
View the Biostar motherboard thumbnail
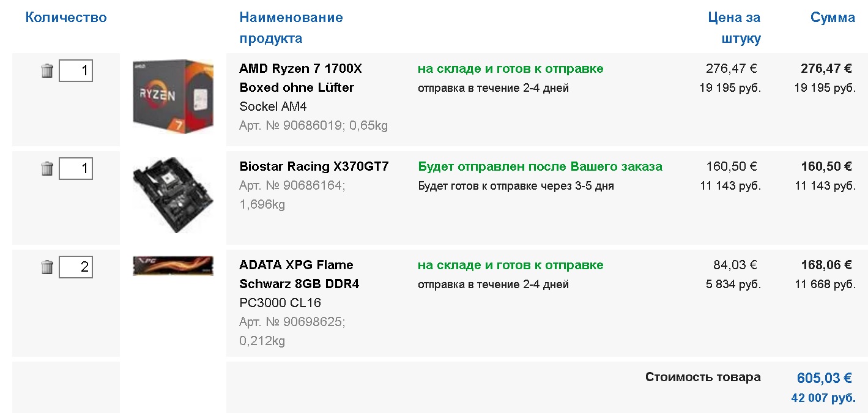coord(172,195)
